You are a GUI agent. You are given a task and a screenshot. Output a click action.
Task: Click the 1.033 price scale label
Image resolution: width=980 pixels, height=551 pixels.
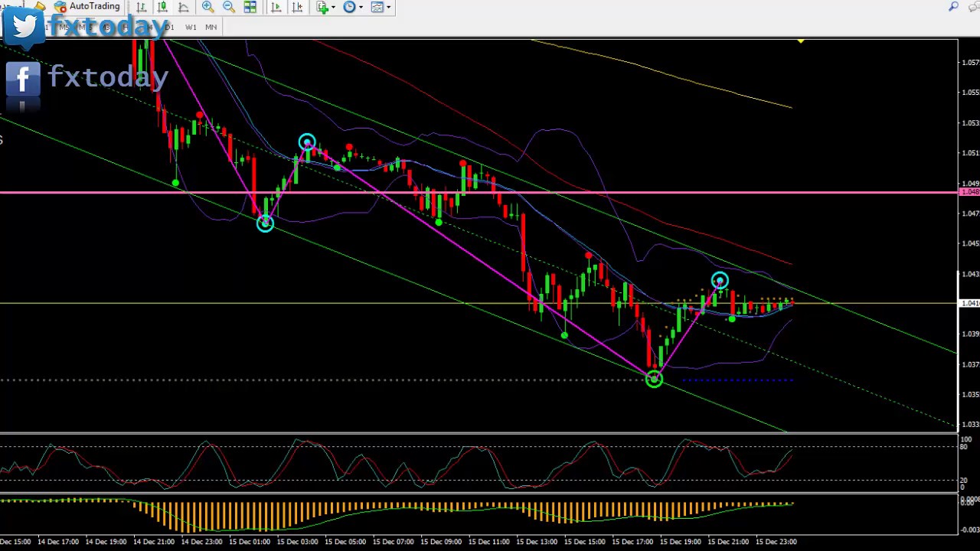pyautogui.click(x=969, y=425)
